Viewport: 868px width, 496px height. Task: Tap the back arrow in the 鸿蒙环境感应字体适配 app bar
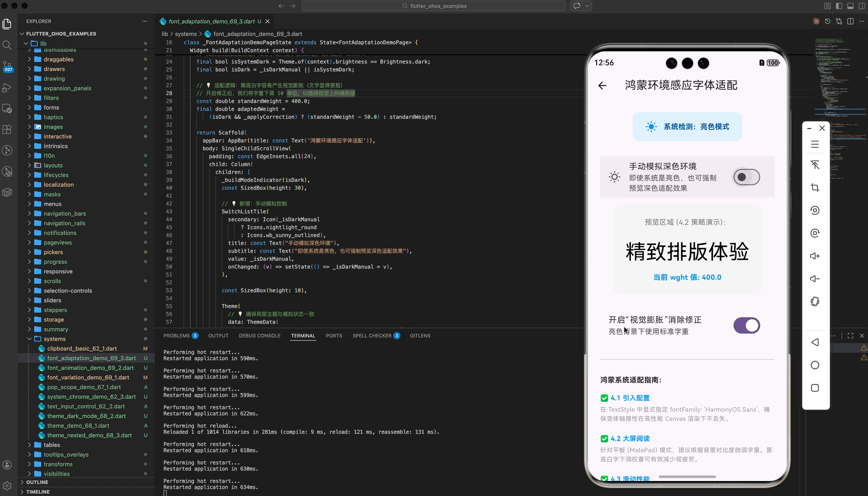tap(602, 85)
